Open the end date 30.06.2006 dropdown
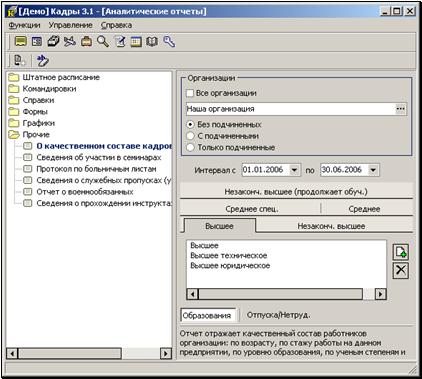Viewport: 422px width, 379px height. [x=373, y=170]
